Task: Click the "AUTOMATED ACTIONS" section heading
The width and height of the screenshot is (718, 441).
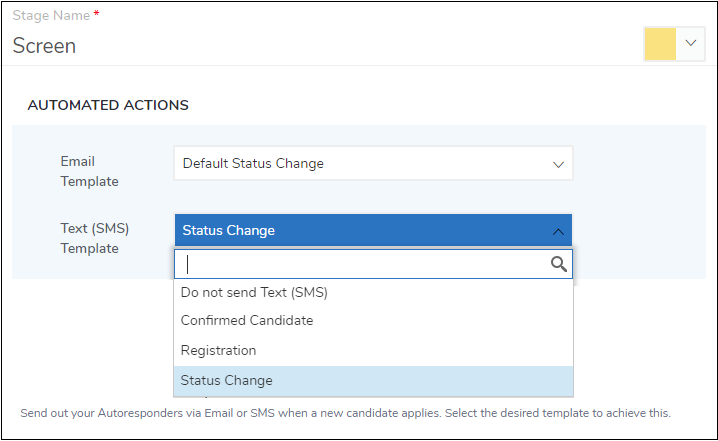Action: (108, 105)
